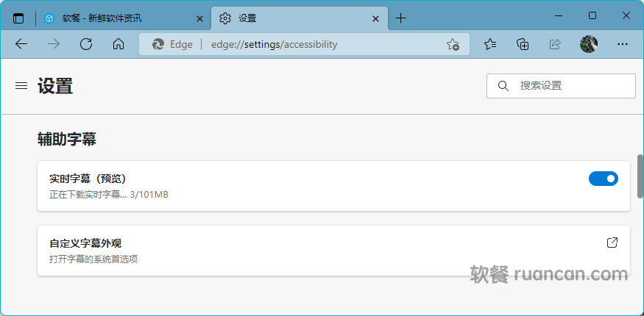
Task: Open the Favorites list
Action: coord(491,44)
